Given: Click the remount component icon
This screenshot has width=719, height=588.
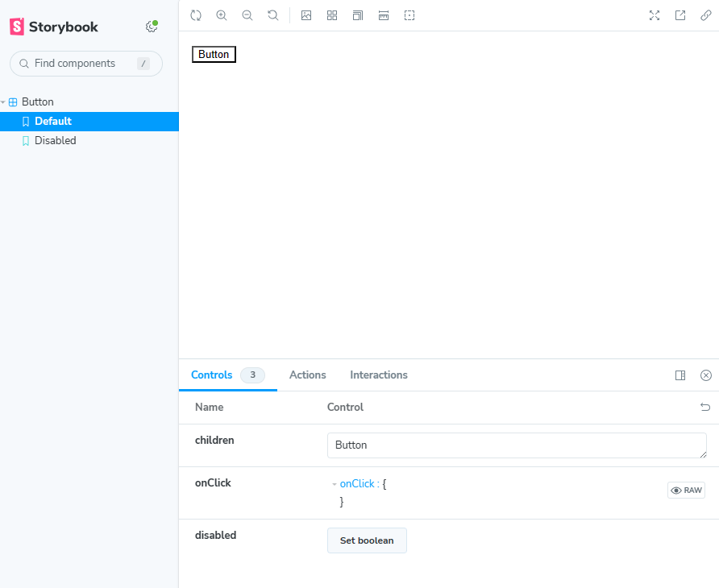Looking at the screenshot, I should click(196, 15).
